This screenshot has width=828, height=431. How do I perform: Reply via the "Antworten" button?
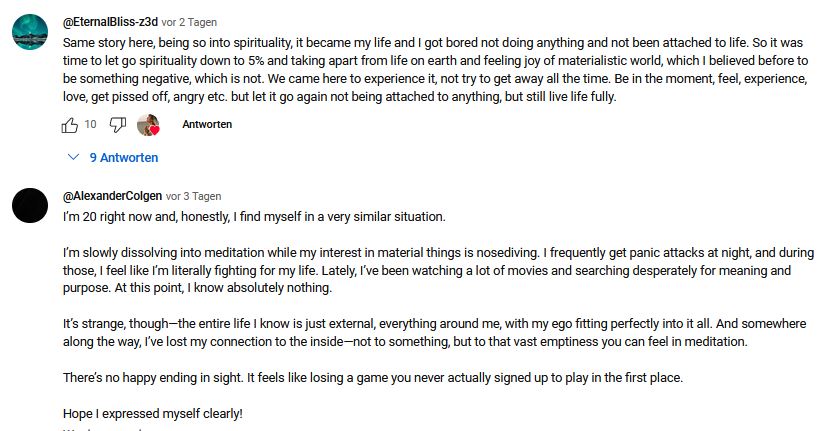coord(207,125)
